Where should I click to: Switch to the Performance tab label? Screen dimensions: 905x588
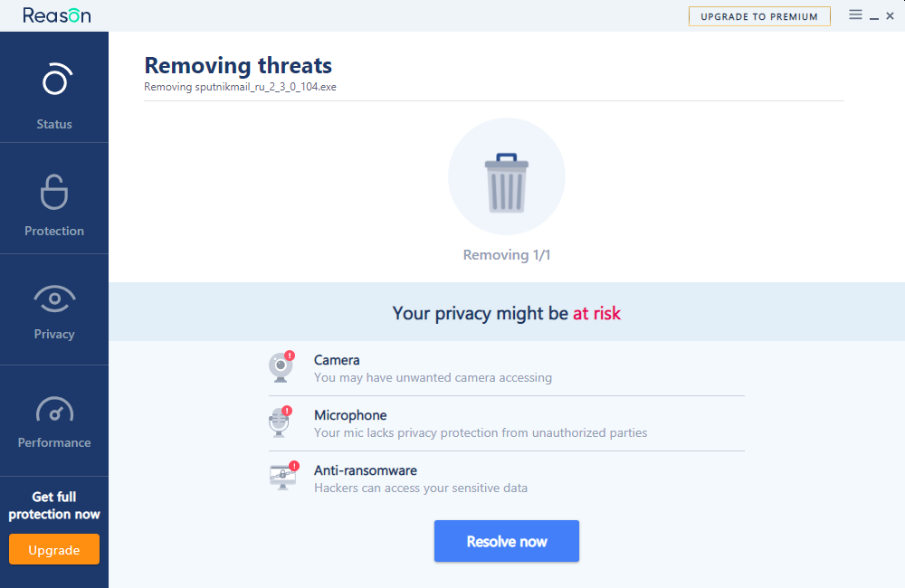click(x=54, y=442)
